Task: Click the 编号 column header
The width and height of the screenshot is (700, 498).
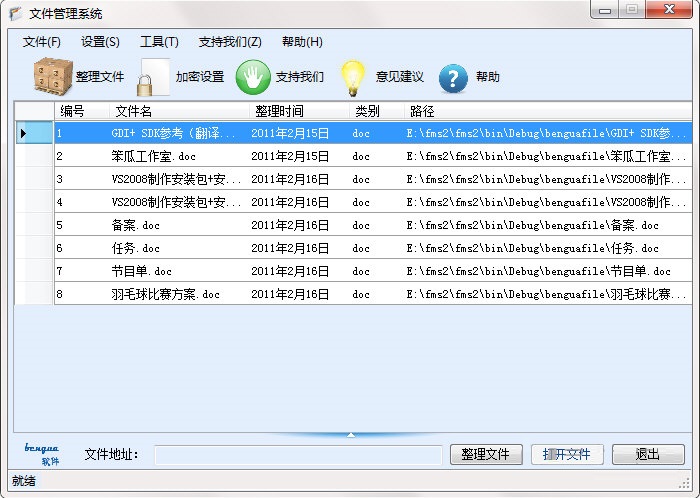Action: [82, 111]
